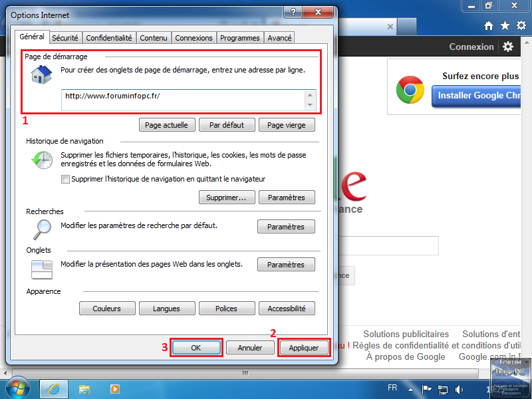
Task: Click the Connexion link on Google
Action: [x=471, y=47]
